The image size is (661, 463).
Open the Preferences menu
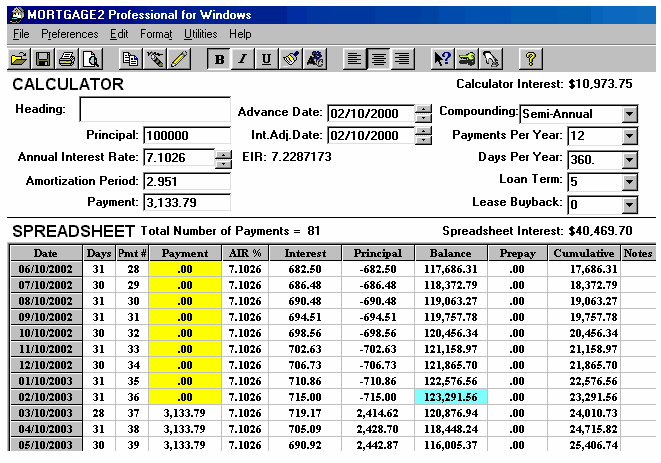coord(70,34)
